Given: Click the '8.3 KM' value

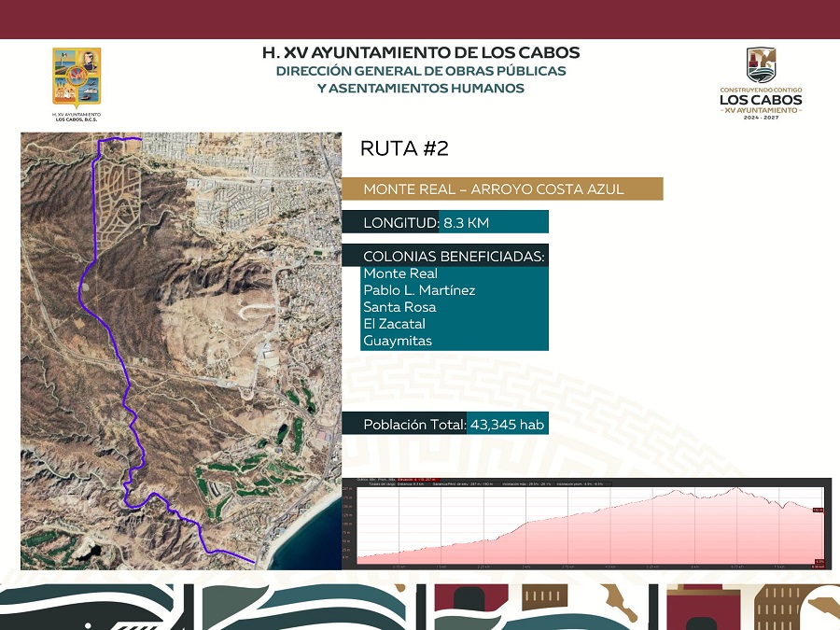Looking at the screenshot, I should 466,223.
